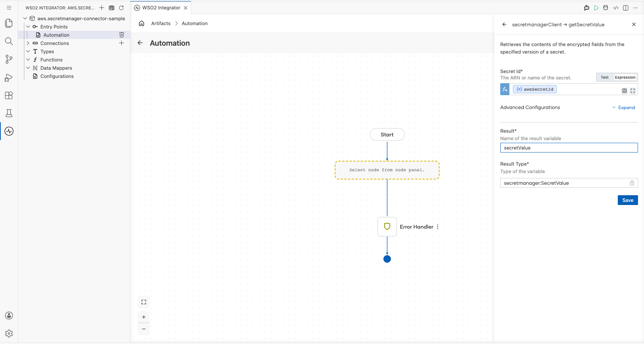Add new item in integrator sidebar header

[x=101, y=7]
